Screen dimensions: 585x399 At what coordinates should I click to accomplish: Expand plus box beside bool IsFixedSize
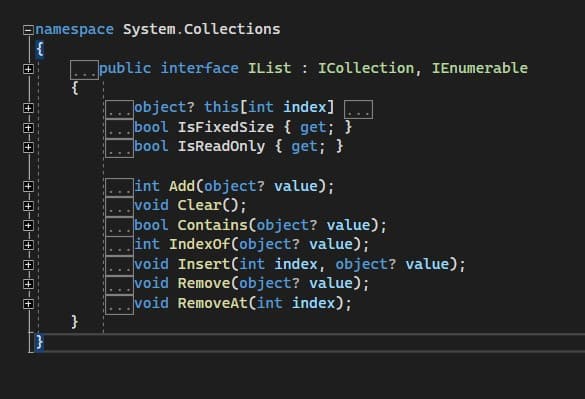coord(28,128)
